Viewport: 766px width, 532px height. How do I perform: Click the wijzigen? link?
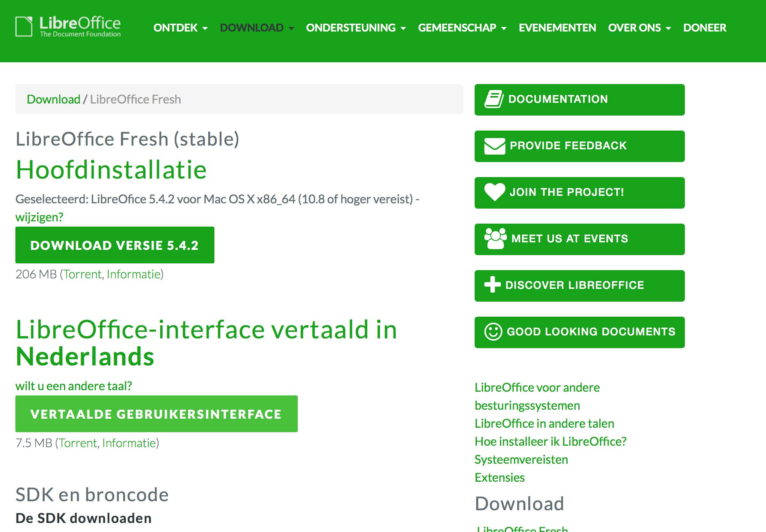click(x=39, y=217)
